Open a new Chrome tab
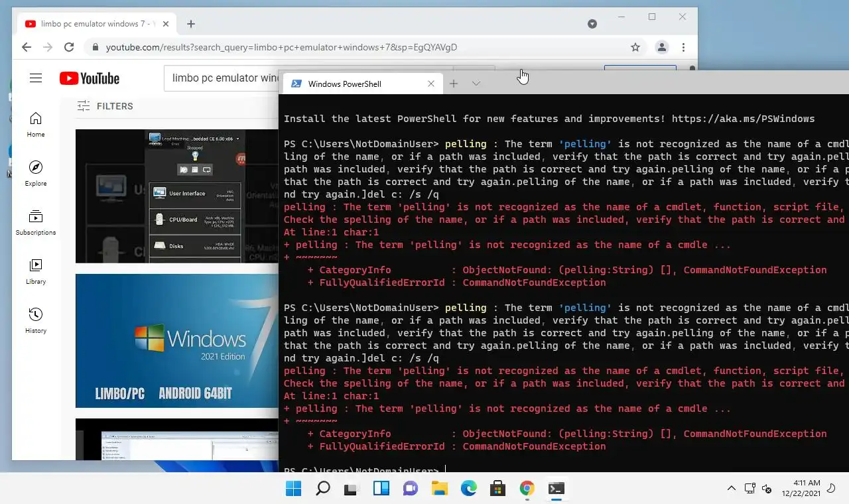The width and height of the screenshot is (849, 504). coord(191,24)
